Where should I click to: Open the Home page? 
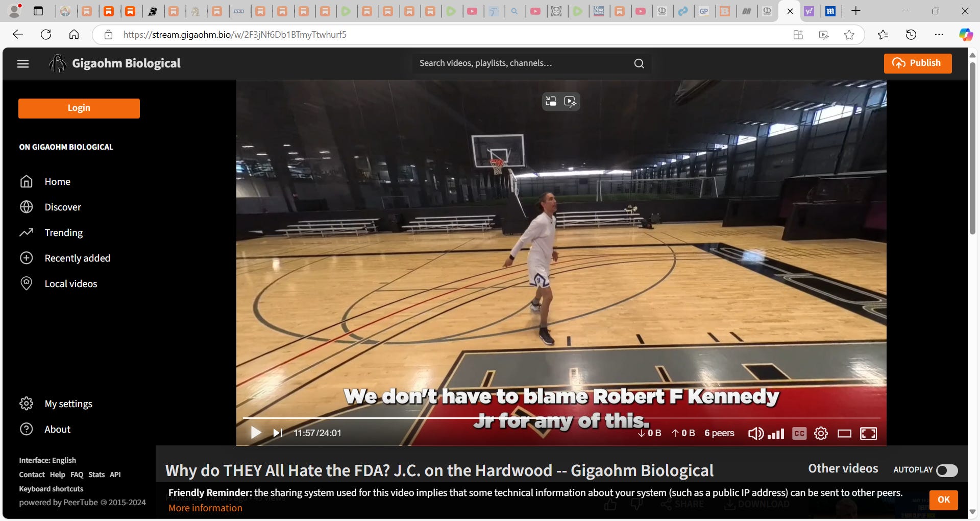pos(57,182)
